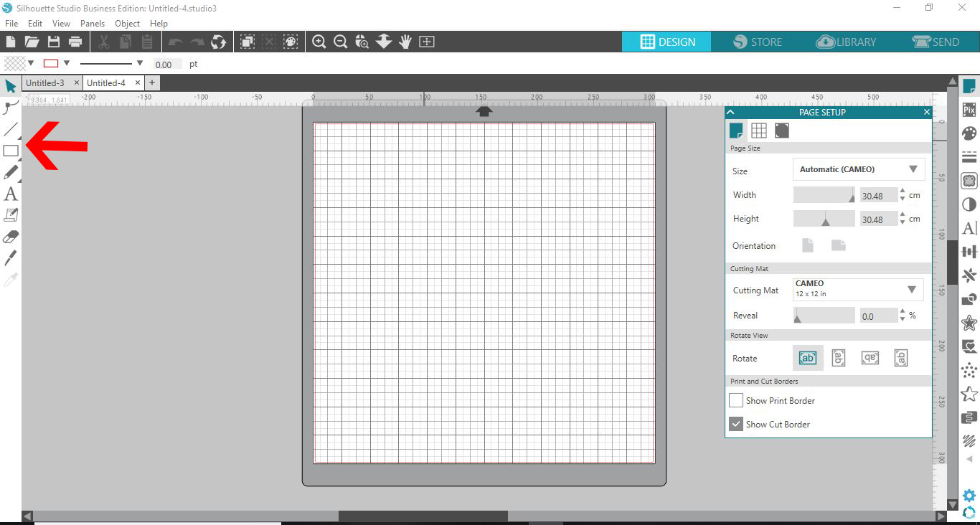
Task: Open the fill color dropdown arrow
Action: [x=31, y=63]
